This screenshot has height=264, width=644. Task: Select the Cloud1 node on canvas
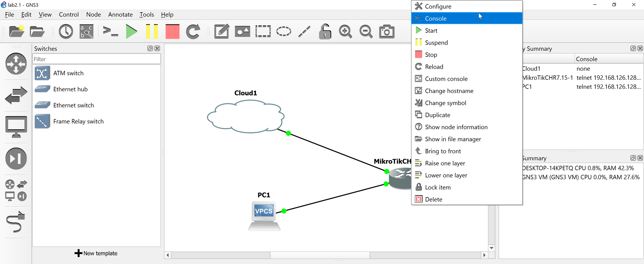tap(246, 116)
